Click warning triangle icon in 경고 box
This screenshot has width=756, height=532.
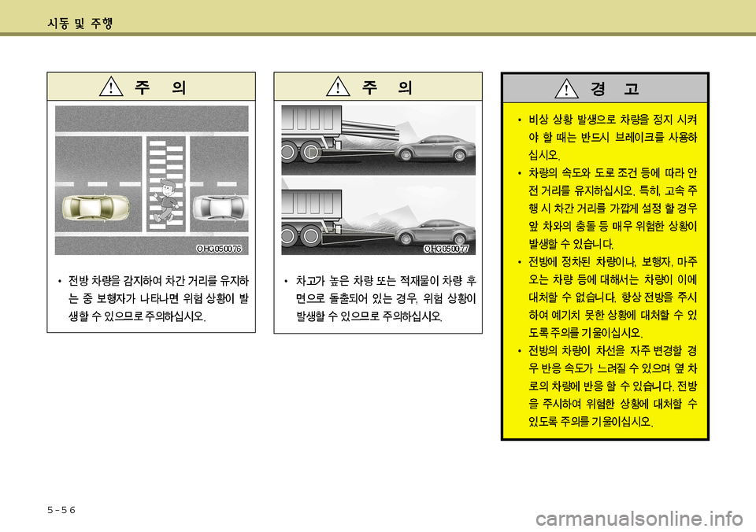pos(566,88)
